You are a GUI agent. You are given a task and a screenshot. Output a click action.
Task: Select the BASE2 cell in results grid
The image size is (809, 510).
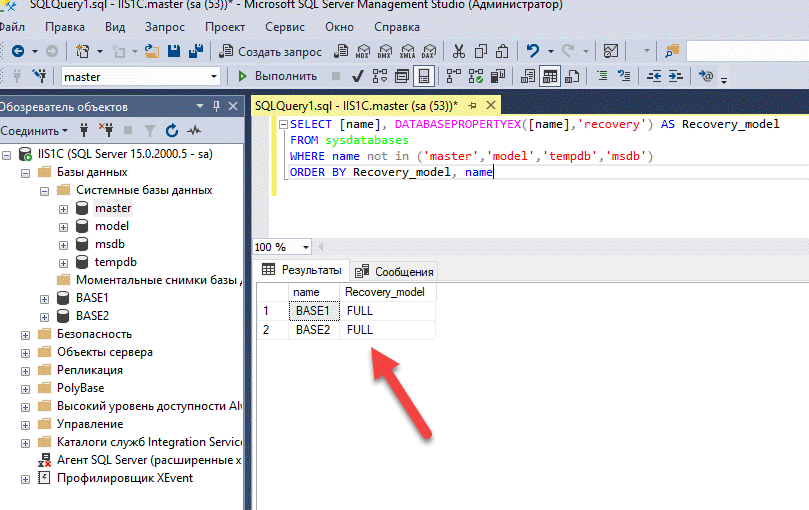[313, 329]
